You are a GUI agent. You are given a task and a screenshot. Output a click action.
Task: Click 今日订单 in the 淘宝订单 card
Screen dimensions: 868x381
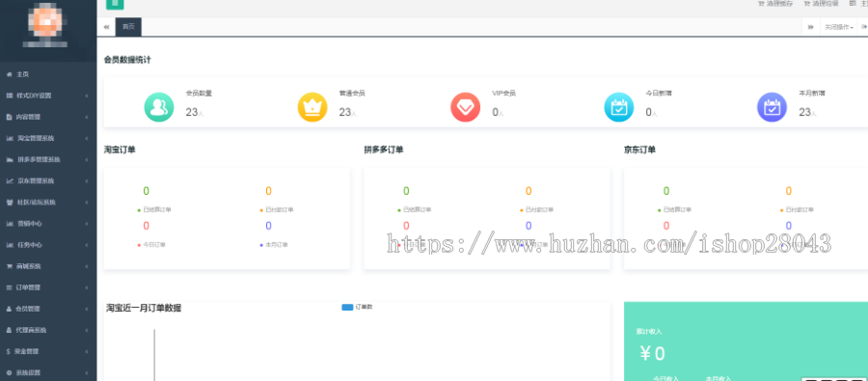click(154, 245)
